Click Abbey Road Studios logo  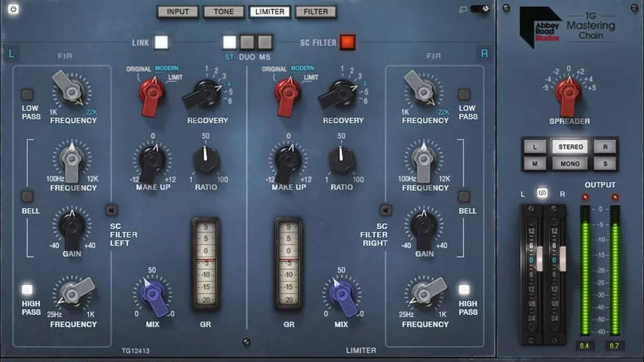click(540, 28)
